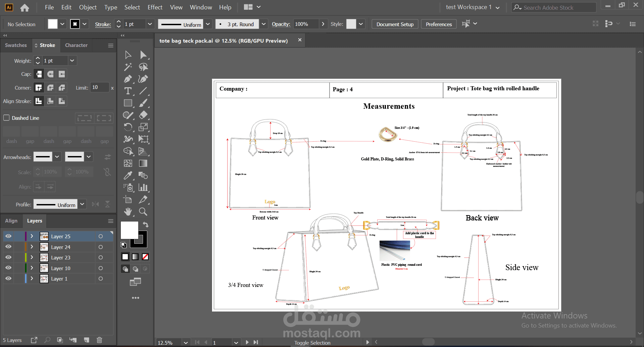
Task: Open zoom level 12.5% dropdown
Action: [x=186, y=343]
